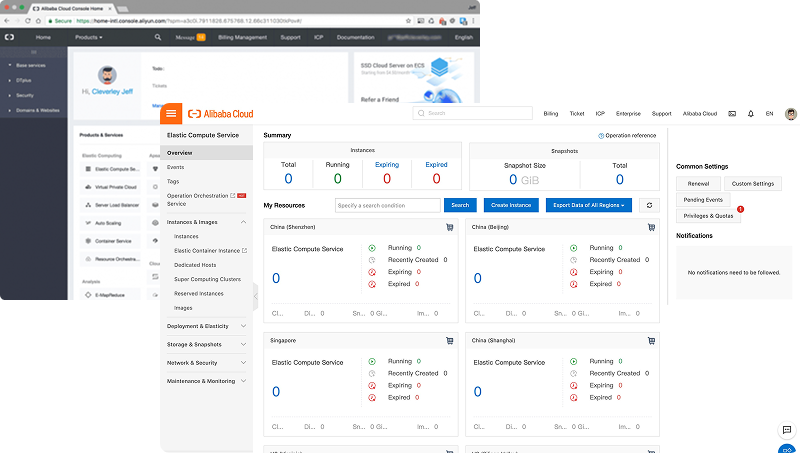Select Tags in ECS sidebar

pyautogui.click(x=173, y=182)
